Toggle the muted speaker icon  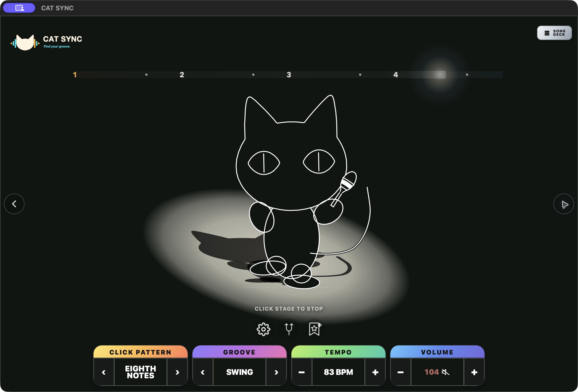coord(446,372)
